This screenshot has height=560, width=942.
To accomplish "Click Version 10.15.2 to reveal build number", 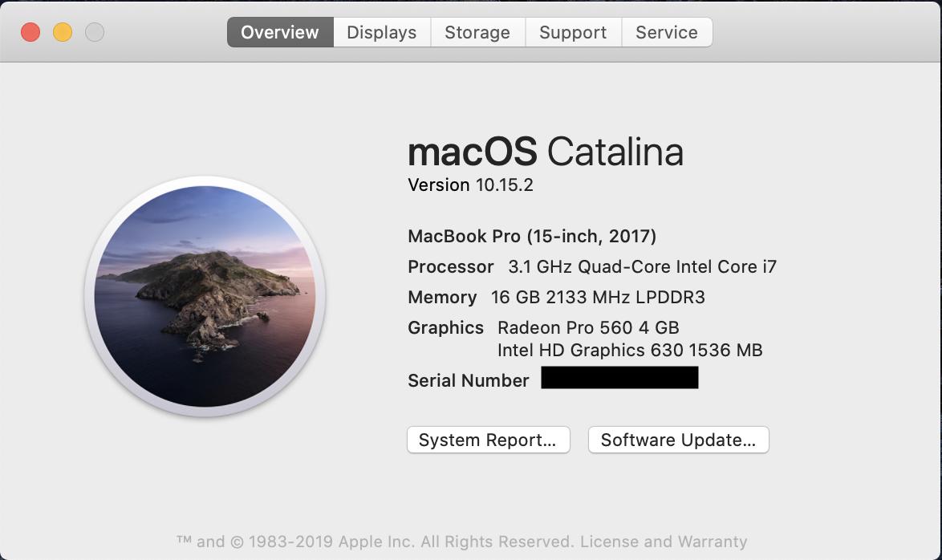I will 470,185.
